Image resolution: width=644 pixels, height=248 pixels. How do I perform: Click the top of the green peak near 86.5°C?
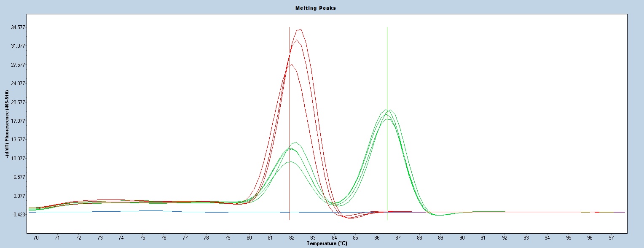coord(386,110)
